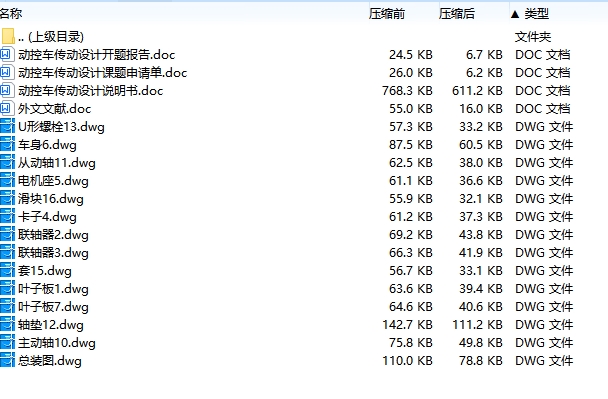Click the 43.8 KB compressed size value
Viewport: 608px width, 399px height.
(481, 235)
